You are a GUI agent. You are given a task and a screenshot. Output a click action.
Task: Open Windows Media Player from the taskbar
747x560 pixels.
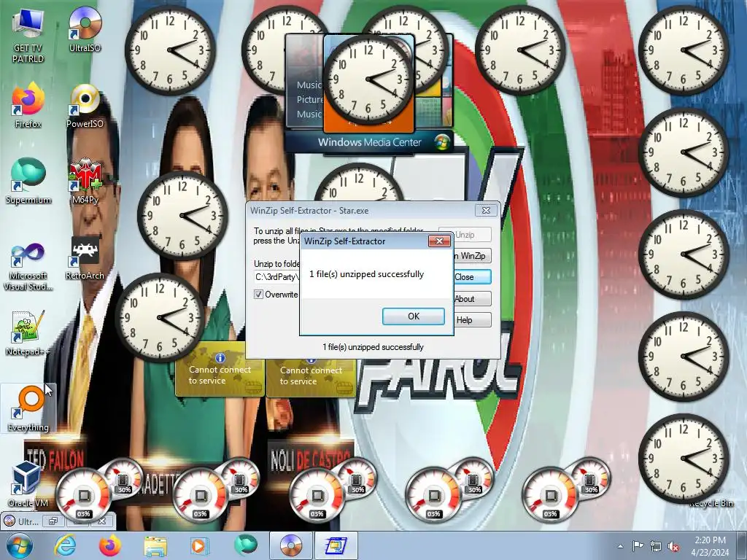pyautogui.click(x=199, y=545)
